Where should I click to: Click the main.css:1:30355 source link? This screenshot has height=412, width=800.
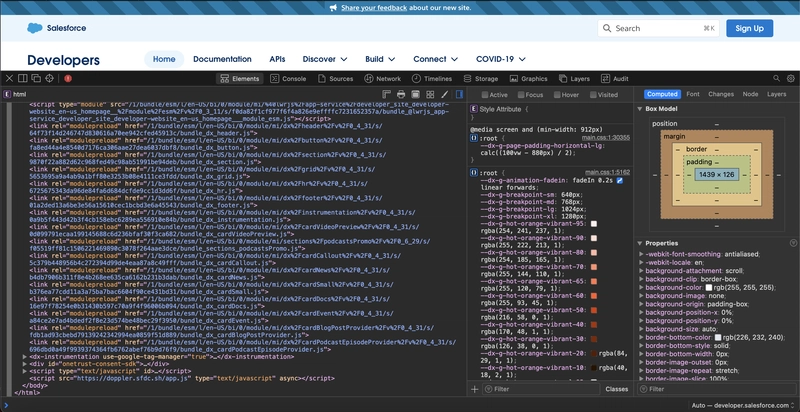[x=606, y=136]
